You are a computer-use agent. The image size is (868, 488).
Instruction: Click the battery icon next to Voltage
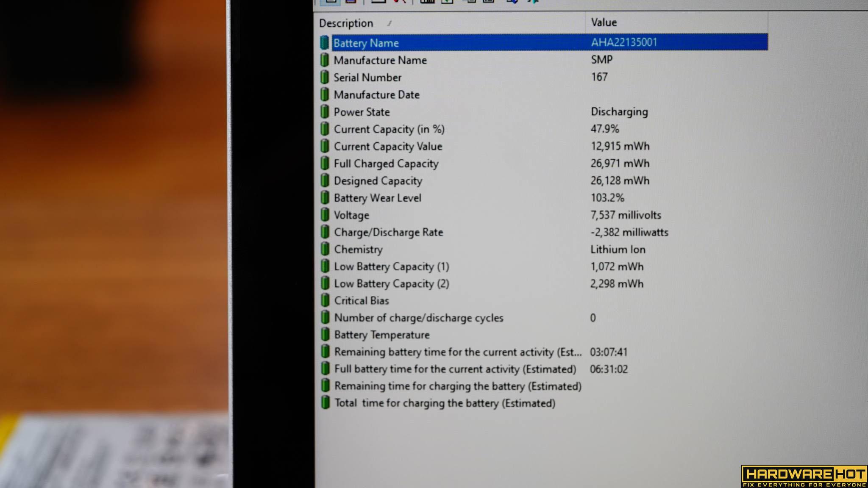(x=325, y=215)
